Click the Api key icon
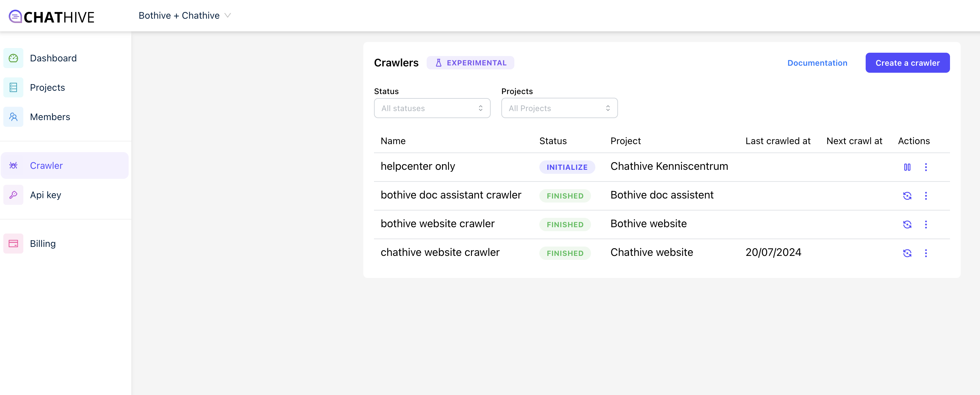The height and width of the screenshot is (395, 980). [13, 194]
